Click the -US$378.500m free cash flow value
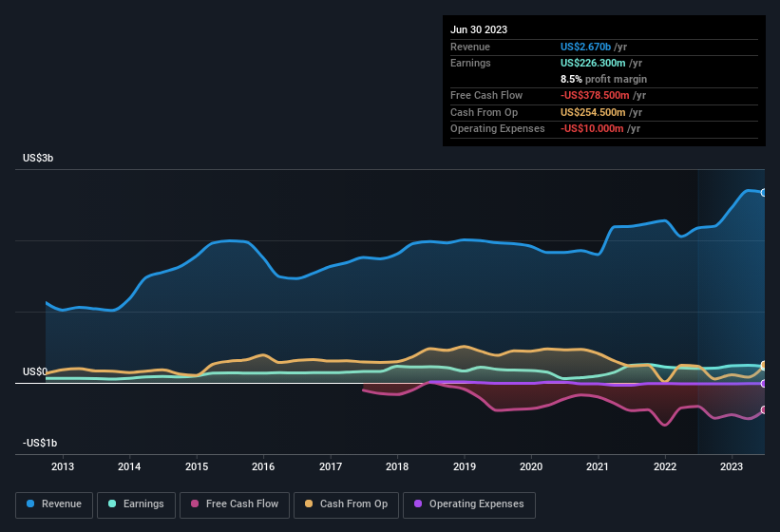 595,95
